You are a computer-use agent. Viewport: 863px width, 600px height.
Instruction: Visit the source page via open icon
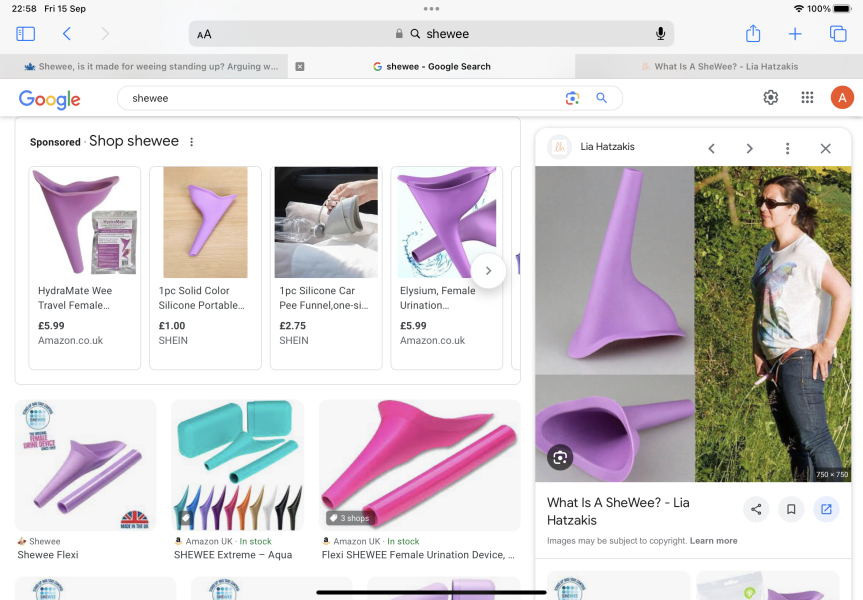point(826,509)
